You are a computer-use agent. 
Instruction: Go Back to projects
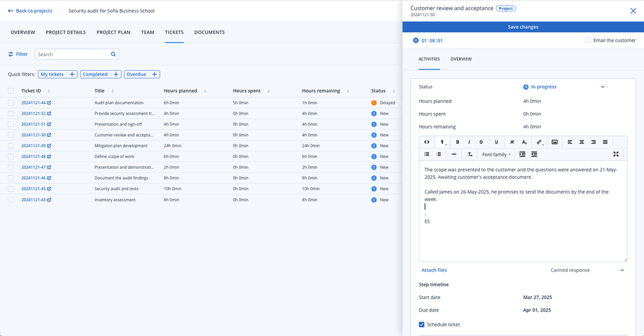pyautogui.click(x=30, y=11)
